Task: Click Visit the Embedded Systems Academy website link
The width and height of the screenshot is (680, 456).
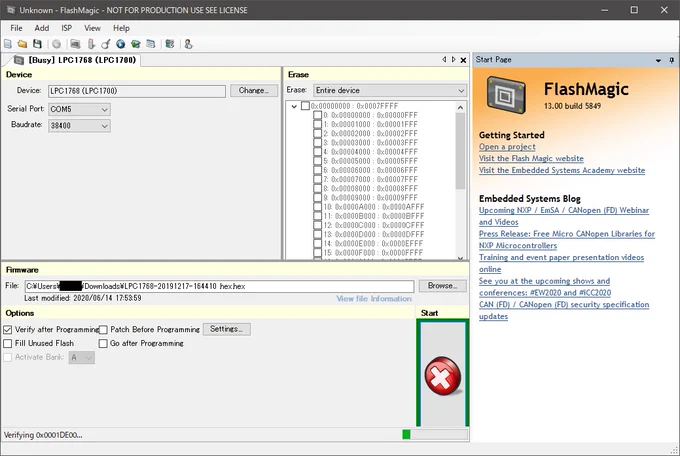Action: [562, 170]
